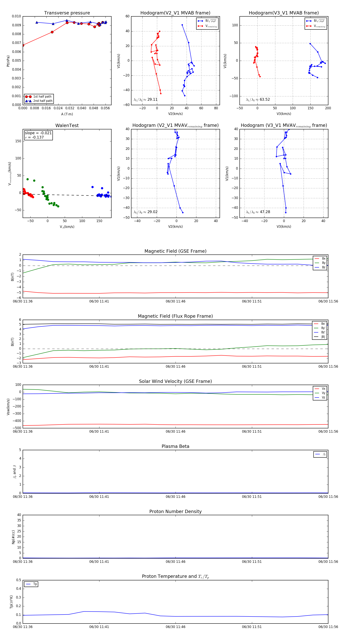Click the βp legend in Plasma Beta plot
351x644 pixels.
click(x=320, y=454)
